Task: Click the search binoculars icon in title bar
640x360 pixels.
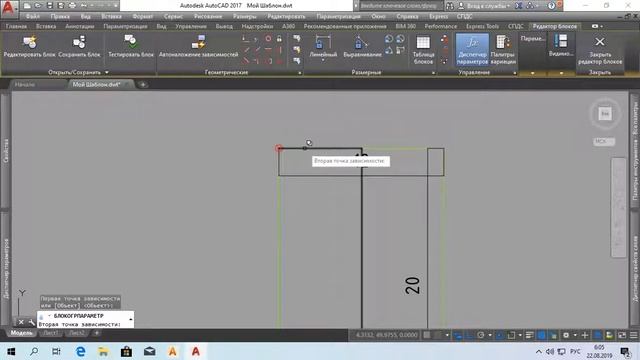Action: (449, 6)
